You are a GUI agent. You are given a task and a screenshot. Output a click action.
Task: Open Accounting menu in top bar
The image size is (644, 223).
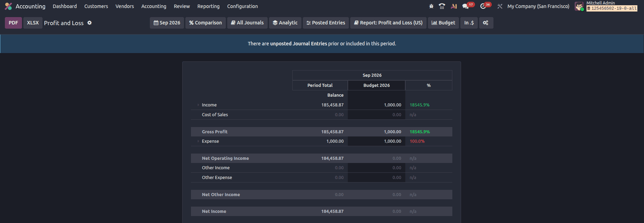pyautogui.click(x=154, y=6)
